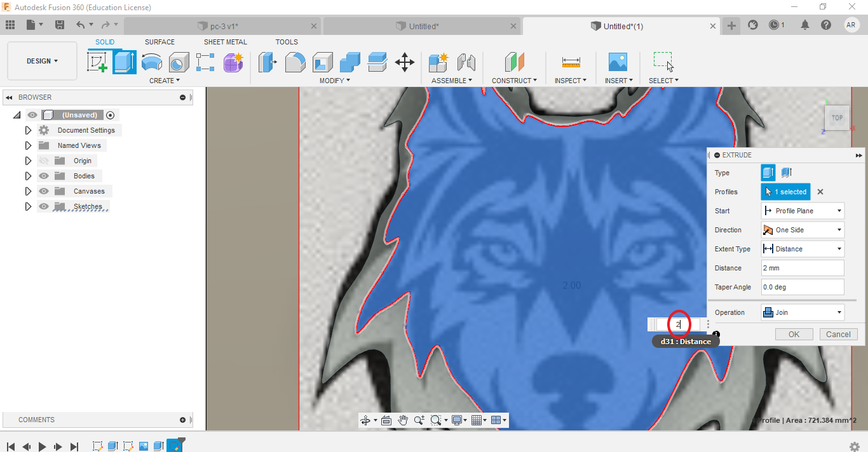
Task: Open the Extent Type Distance dropdown
Action: click(x=803, y=249)
